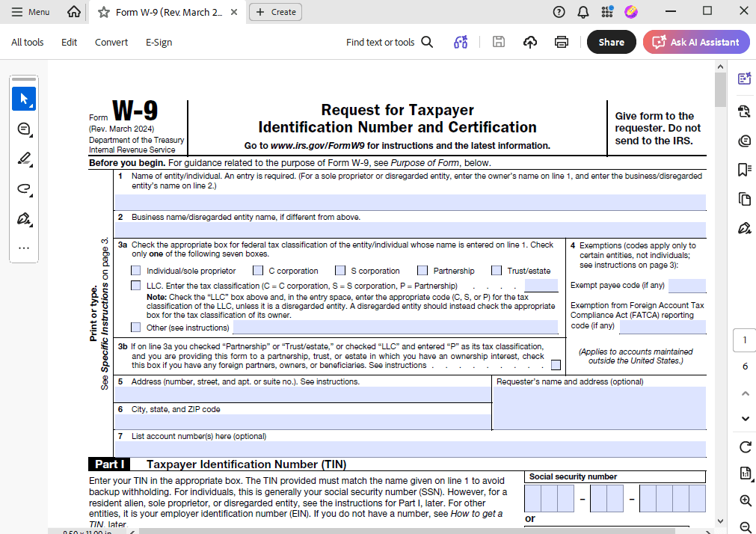Click the Rotate page icon
Image resolution: width=756 pixels, height=534 pixels.
coord(746,447)
